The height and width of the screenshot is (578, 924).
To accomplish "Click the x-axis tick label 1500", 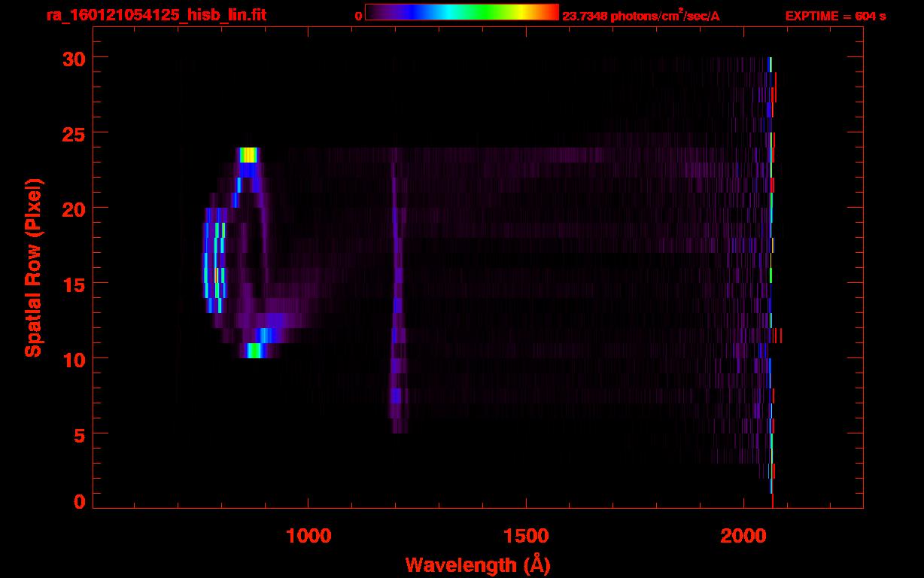I will 526,535.
